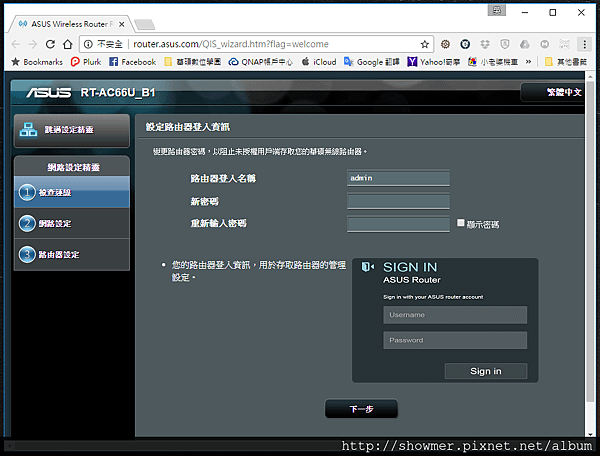Click the shield extension icon
Viewport: 600px width, 456px height.
(x=505, y=44)
